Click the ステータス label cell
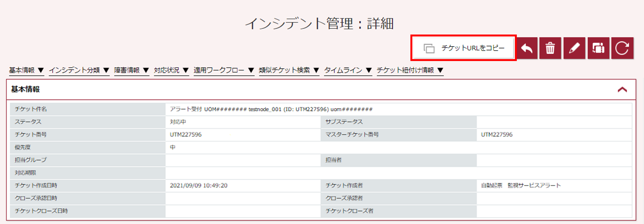The image size is (644, 224). [x=88, y=122]
